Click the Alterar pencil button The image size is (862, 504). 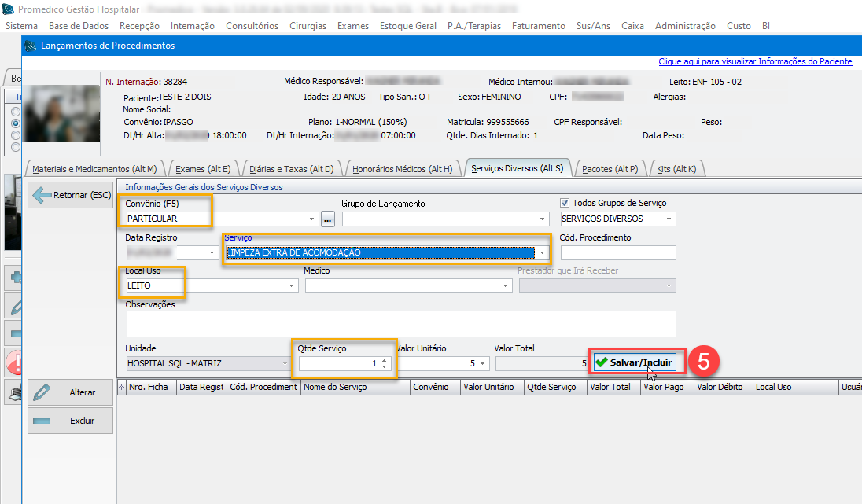coord(70,392)
